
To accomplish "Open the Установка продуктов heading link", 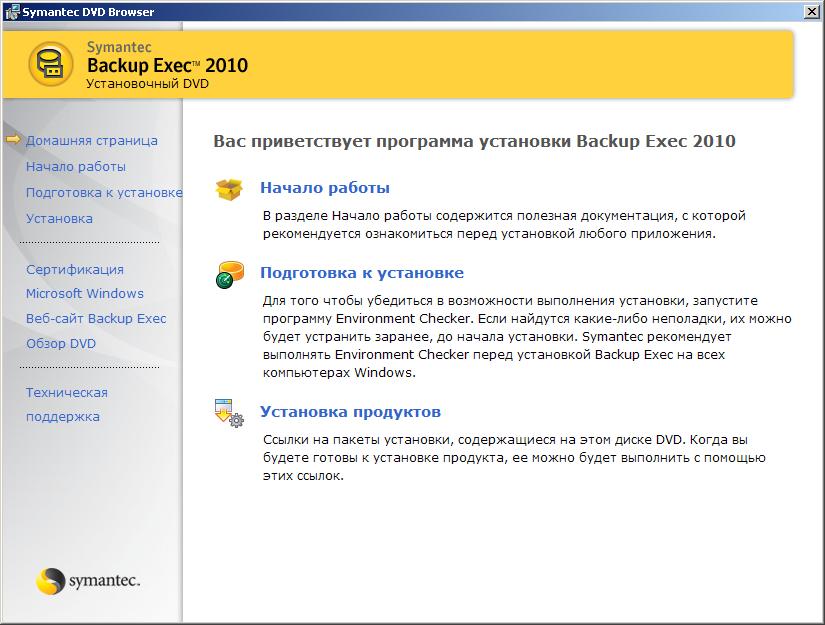I will 350,412.
